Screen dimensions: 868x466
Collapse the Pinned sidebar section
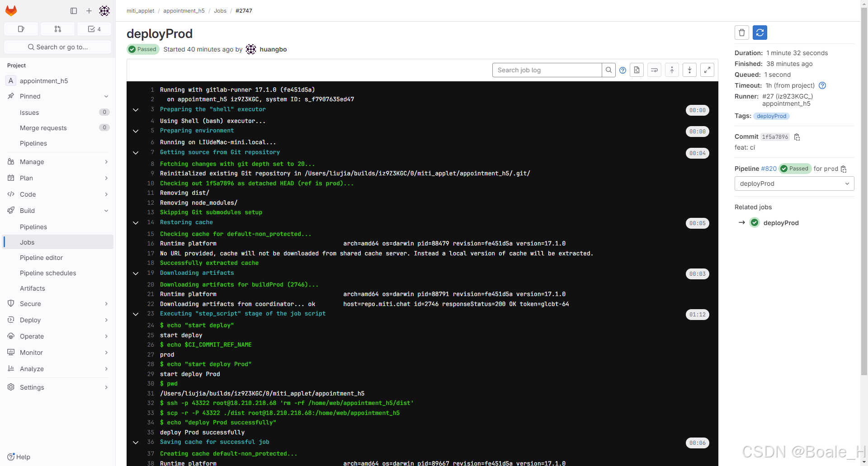click(58, 96)
